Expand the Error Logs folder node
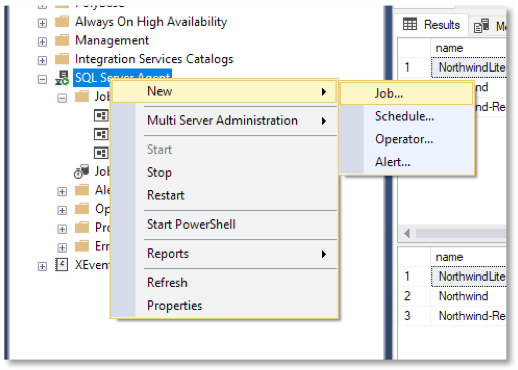 point(62,248)
